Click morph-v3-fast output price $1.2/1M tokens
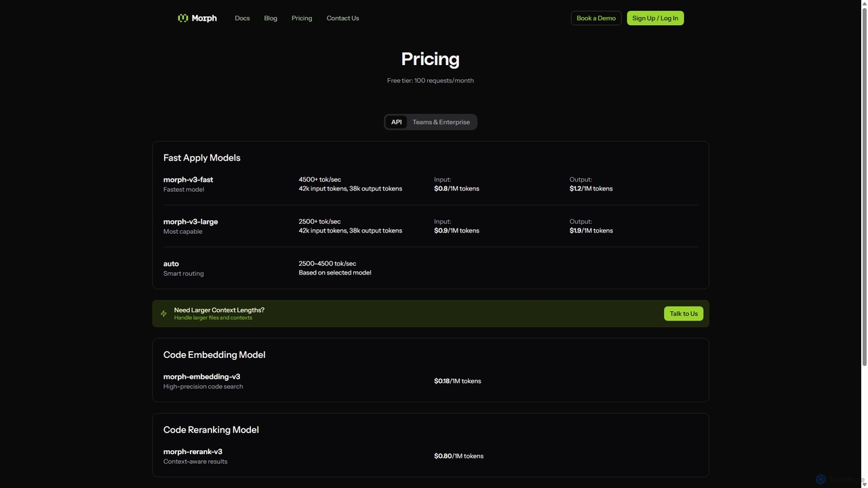 tap(591, 188)
